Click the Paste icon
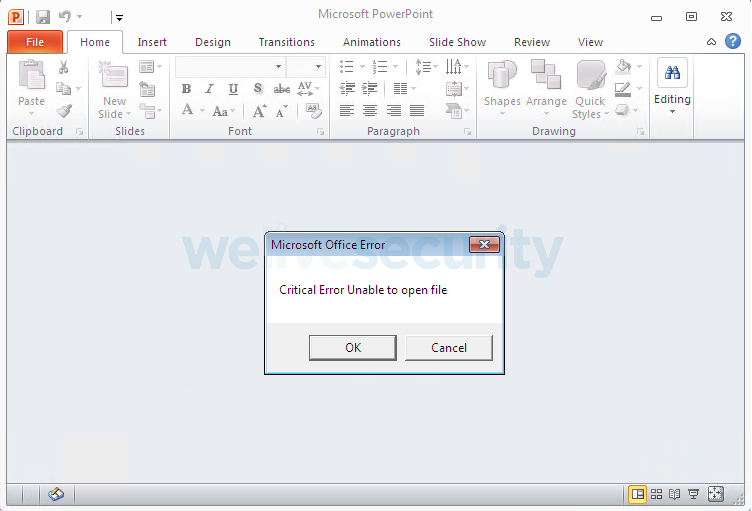The width and height of the screenshot is (752, 511). (32, 75)
